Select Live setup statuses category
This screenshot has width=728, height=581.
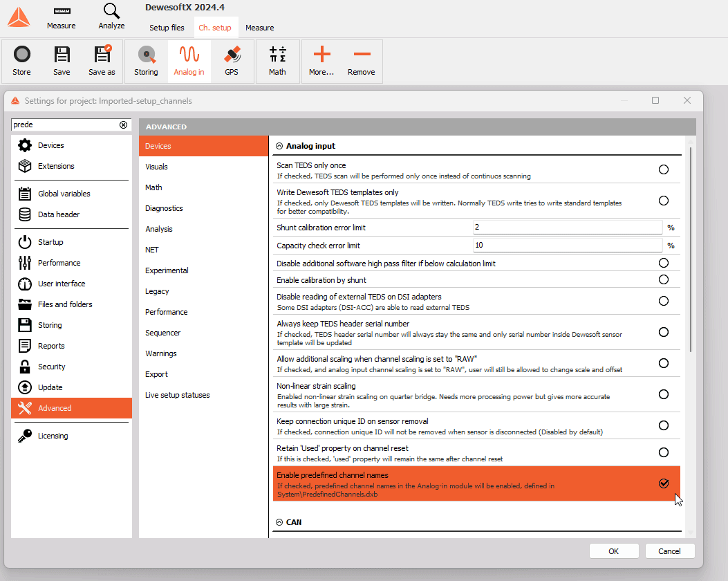click(203, 395)
